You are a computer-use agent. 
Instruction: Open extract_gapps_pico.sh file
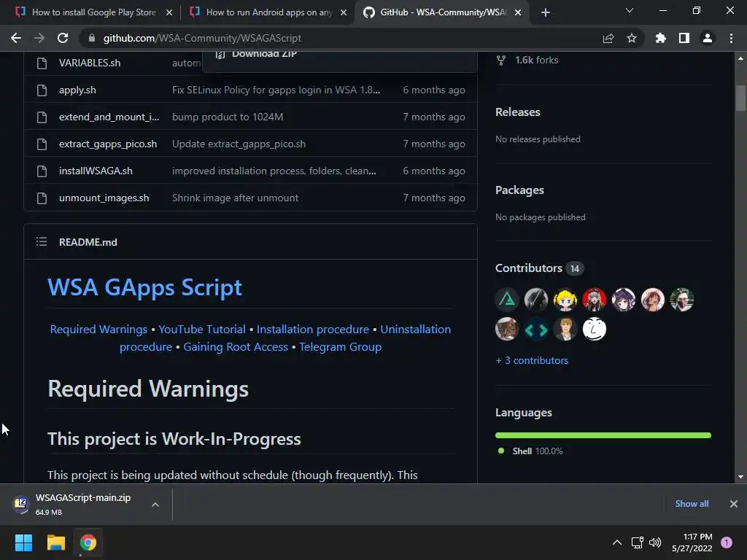pyautogui.click(x=108, y=144)
